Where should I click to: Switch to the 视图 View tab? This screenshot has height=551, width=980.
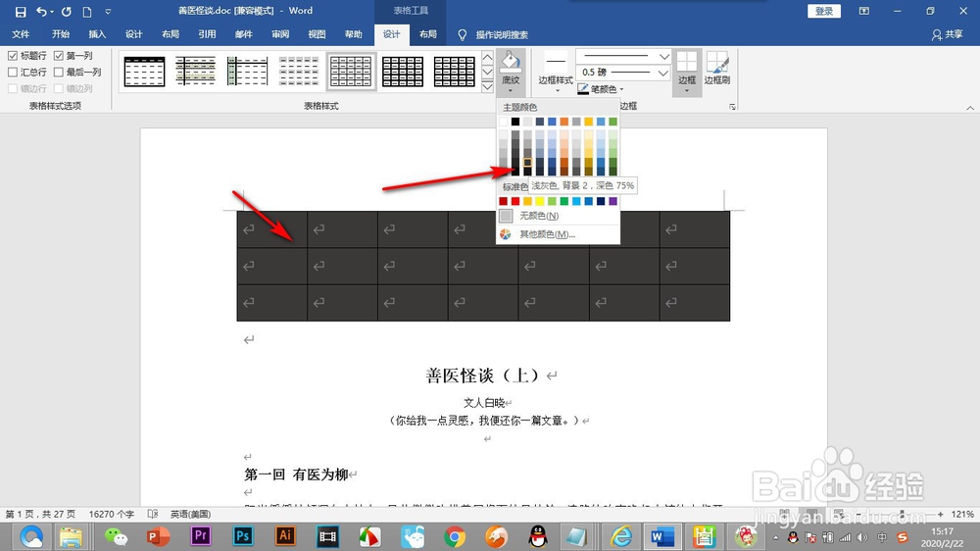[317, 34]
